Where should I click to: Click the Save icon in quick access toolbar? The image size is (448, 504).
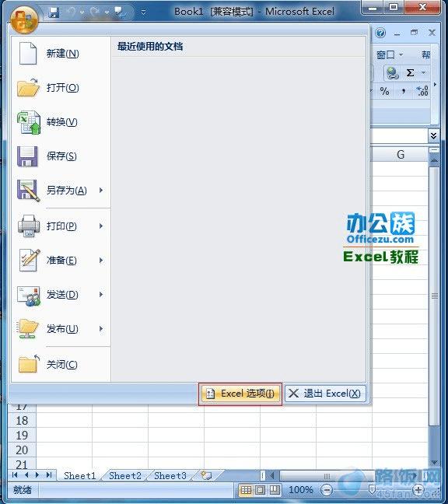click(54, 12)
